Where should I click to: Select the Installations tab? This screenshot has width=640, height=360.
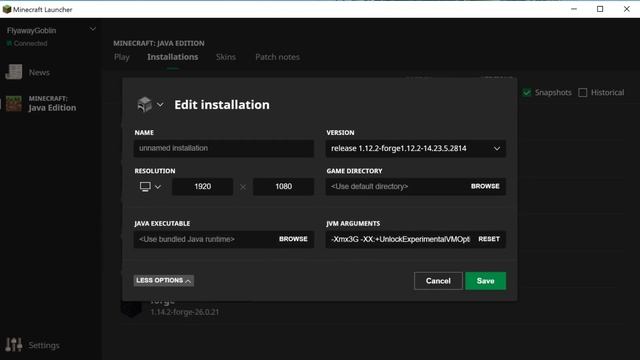pos(173,57)
